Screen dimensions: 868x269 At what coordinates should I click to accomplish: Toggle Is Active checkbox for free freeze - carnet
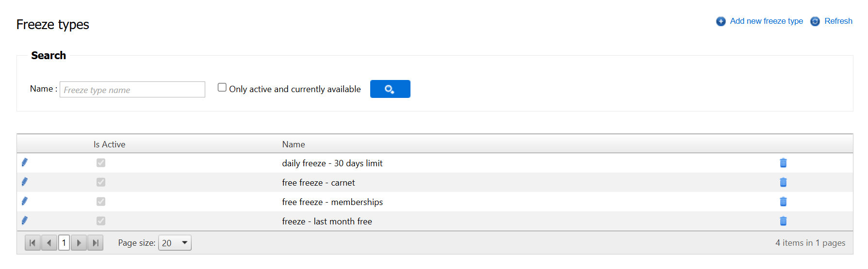(101, 182)
